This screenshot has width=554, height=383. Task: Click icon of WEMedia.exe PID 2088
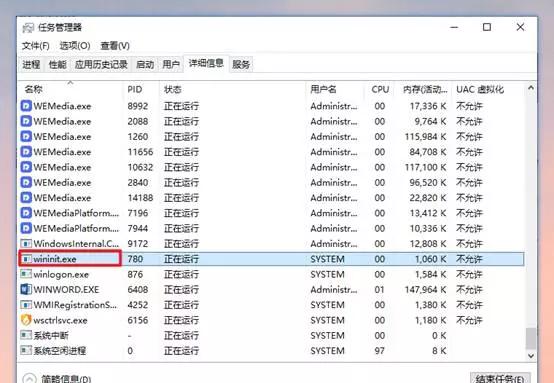pyautogui.click(x=26, y=121)
